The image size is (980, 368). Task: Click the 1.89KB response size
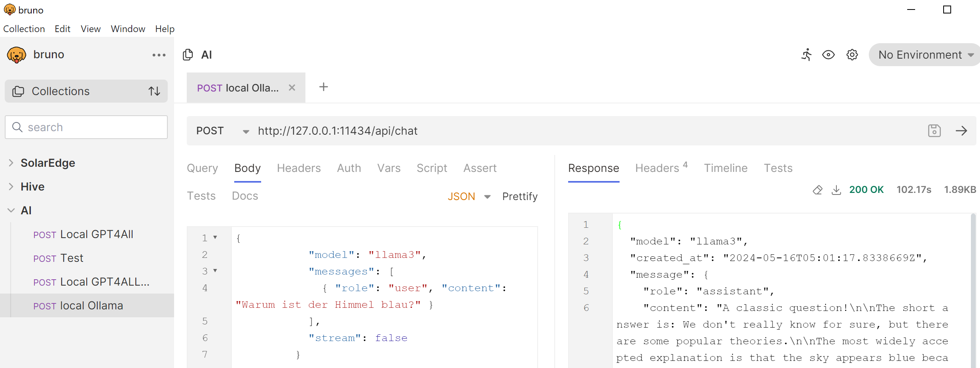tap(960, 190)
